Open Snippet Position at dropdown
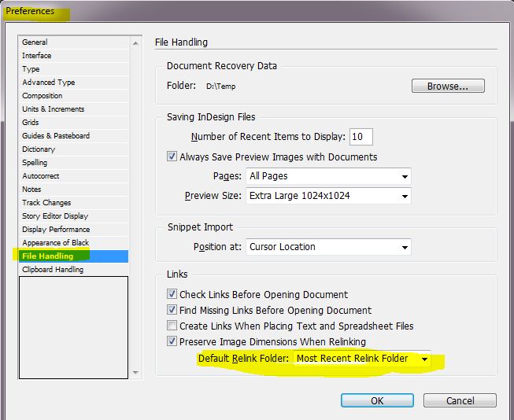Image resolution: width=514 pixels, height=420 pixels. click(x=328, y=247)
